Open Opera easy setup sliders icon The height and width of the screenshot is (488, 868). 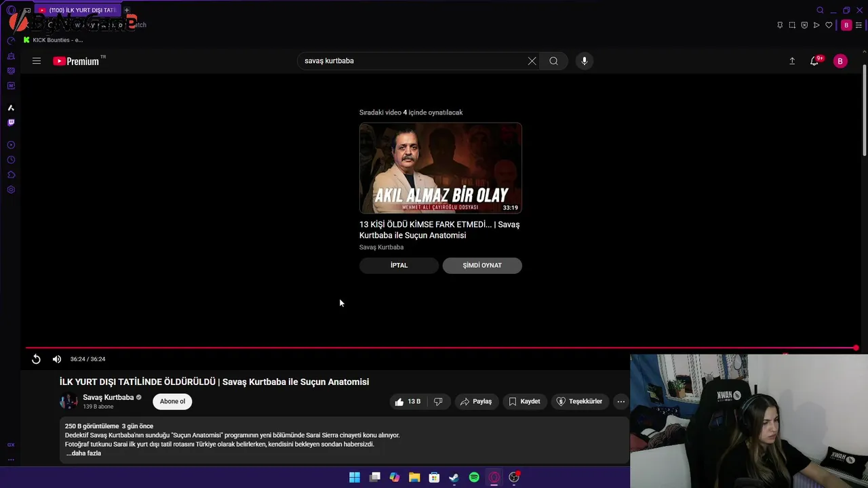[859, 25]
